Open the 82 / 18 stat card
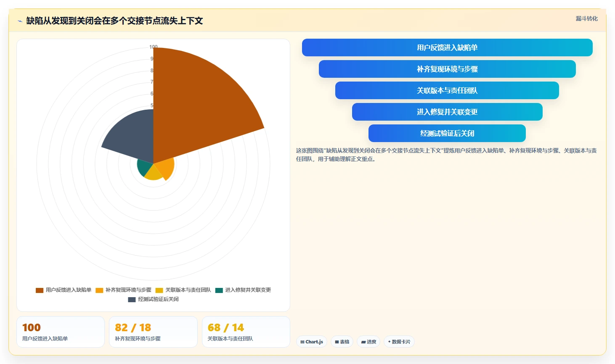The height and width of the screenshot is (364, 615). pyautogui.click(x=153, y=332)
